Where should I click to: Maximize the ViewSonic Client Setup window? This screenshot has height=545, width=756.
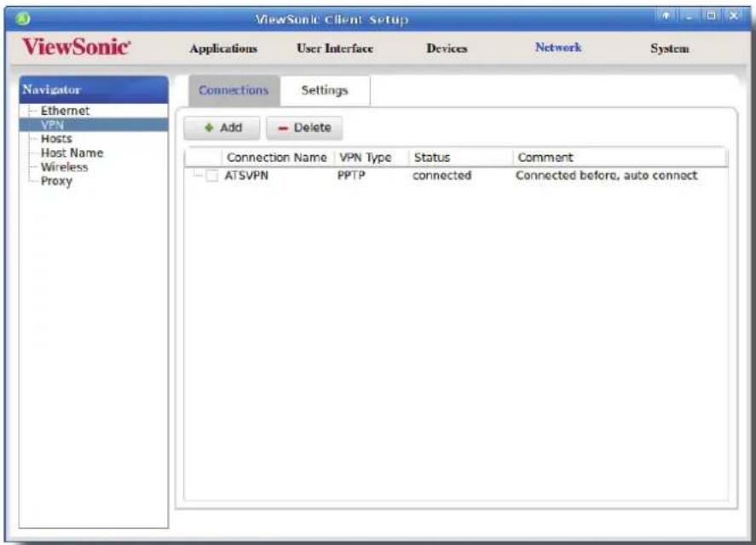coord(711,16)
